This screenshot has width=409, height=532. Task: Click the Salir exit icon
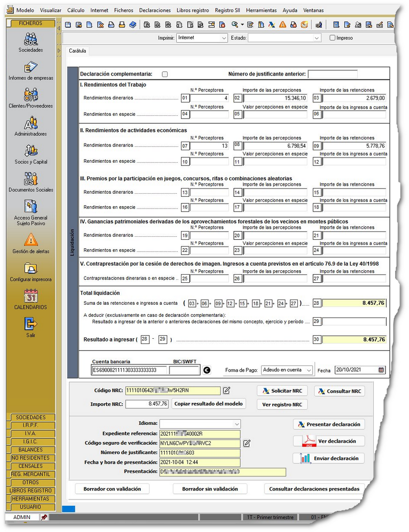tap(31, 327)
